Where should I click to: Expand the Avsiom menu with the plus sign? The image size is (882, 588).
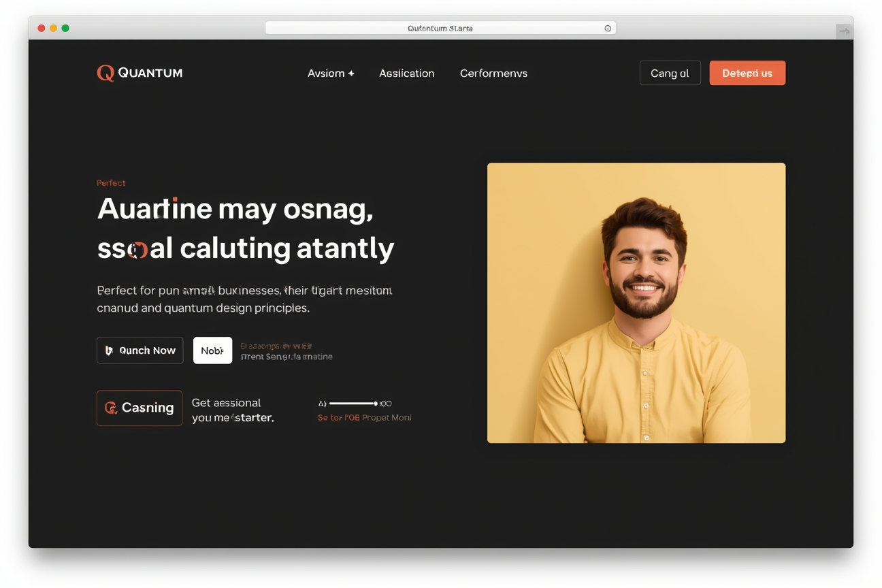(x=331, y=73)
